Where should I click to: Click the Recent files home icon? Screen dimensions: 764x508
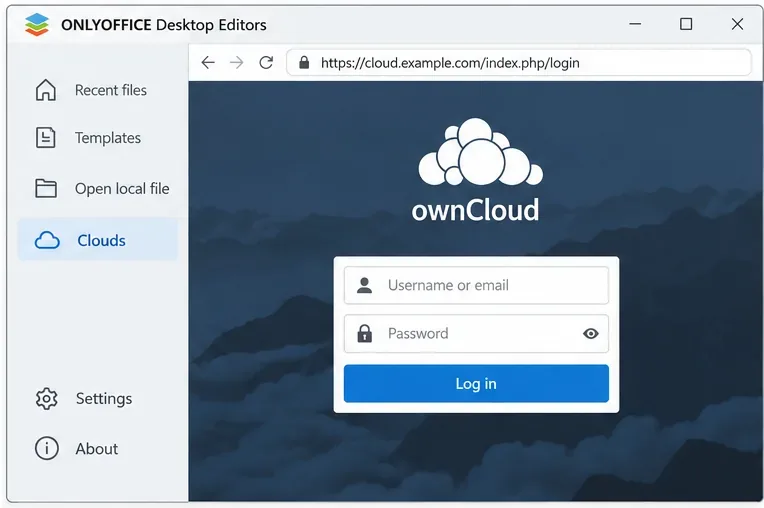46,90
